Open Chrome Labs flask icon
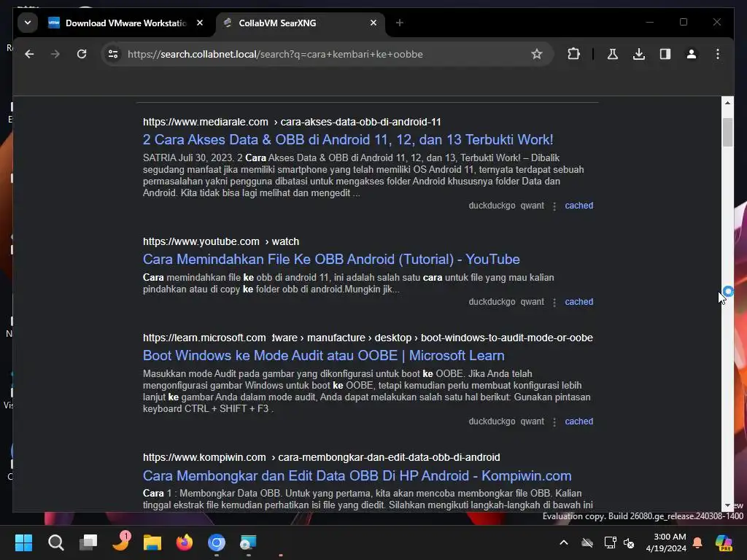 [613, 54]
